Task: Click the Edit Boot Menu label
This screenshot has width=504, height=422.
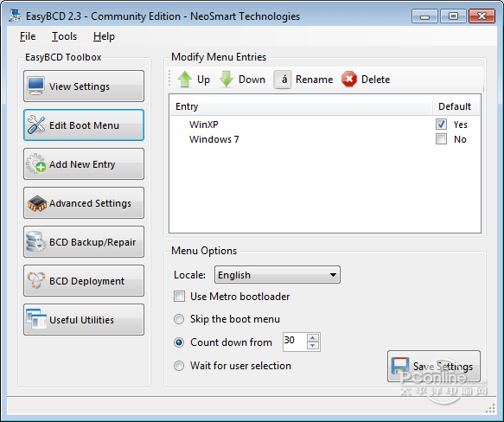Action: point(84,125)
